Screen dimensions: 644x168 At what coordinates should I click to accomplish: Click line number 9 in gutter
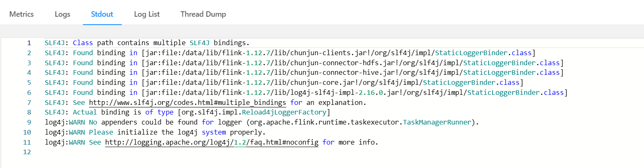click(29, 122)
